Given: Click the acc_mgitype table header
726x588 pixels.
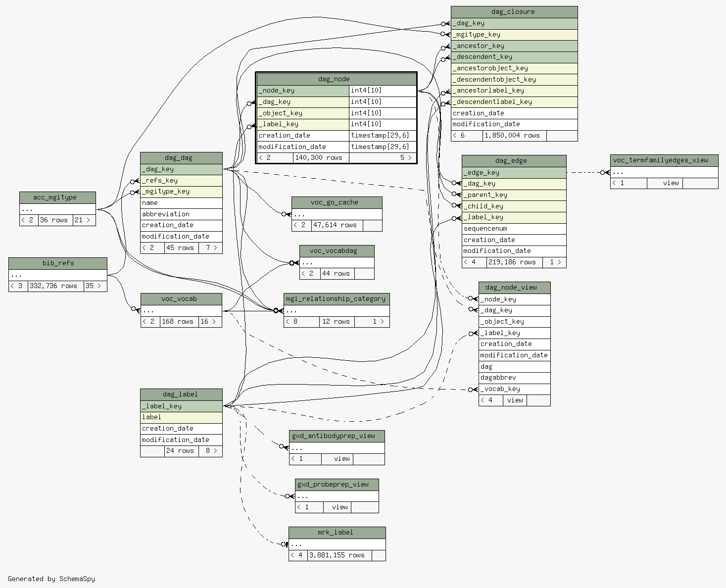Looking at the screenshot, I should click(x=57, y=197).
